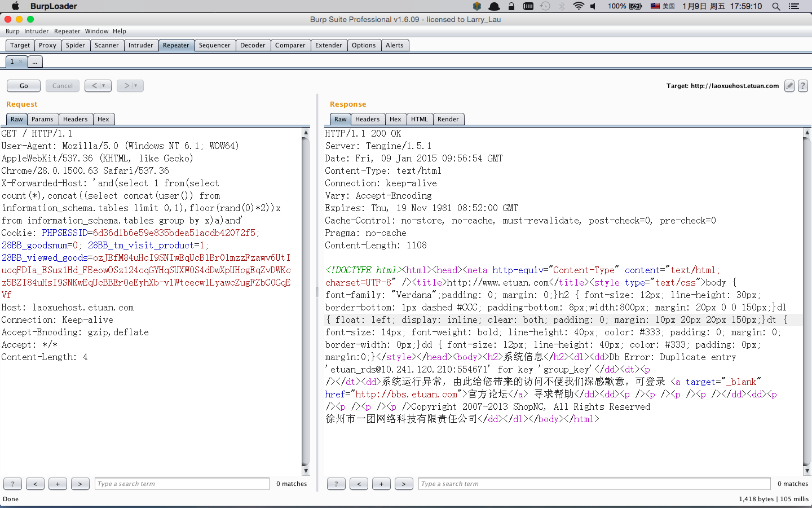Click the response search term field

pos(594,484)
